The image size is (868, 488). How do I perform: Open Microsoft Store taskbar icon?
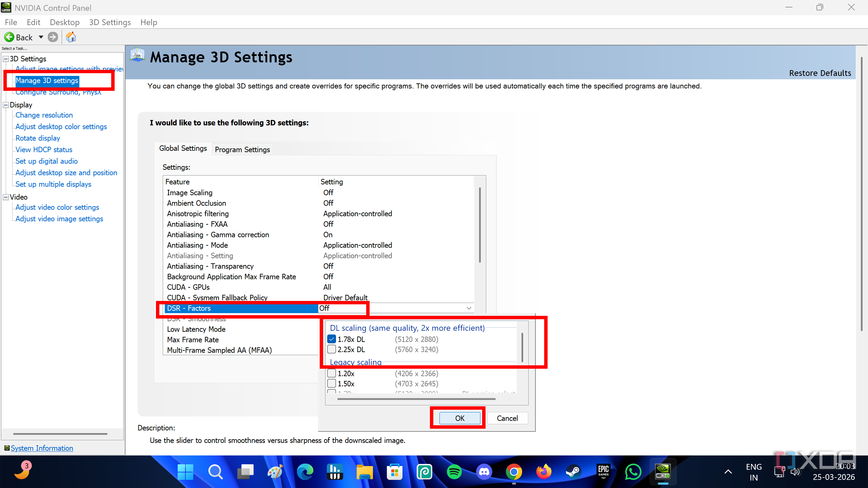click(394, 472)
